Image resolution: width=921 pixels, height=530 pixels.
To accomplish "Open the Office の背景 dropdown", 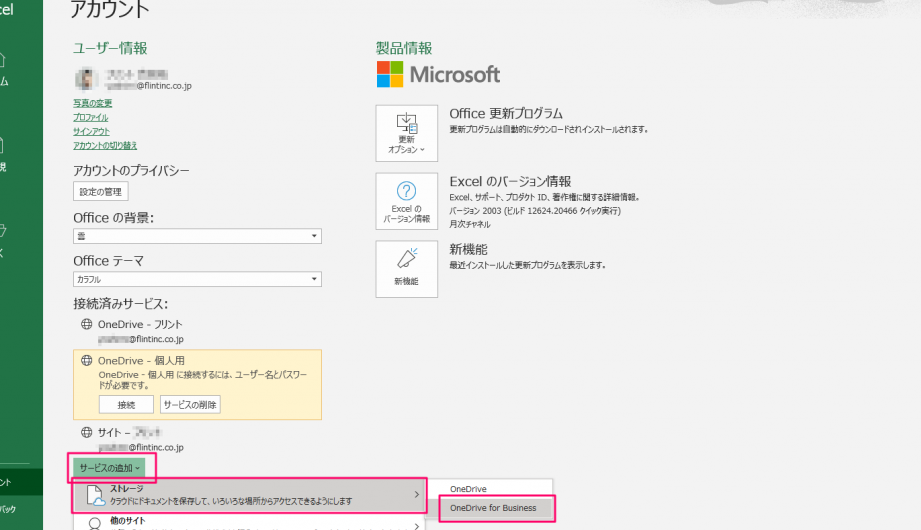I will pyautogui.click(x=197, y=236).
